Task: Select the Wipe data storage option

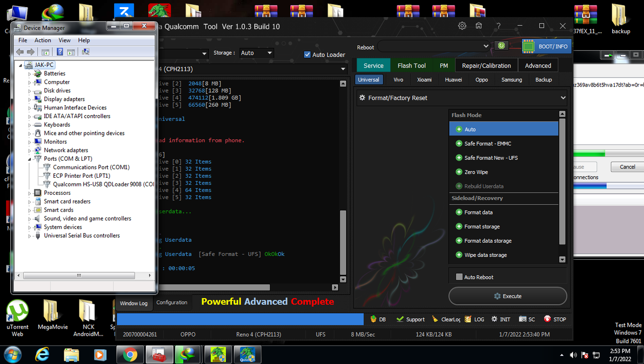Action: pos(504,255)
